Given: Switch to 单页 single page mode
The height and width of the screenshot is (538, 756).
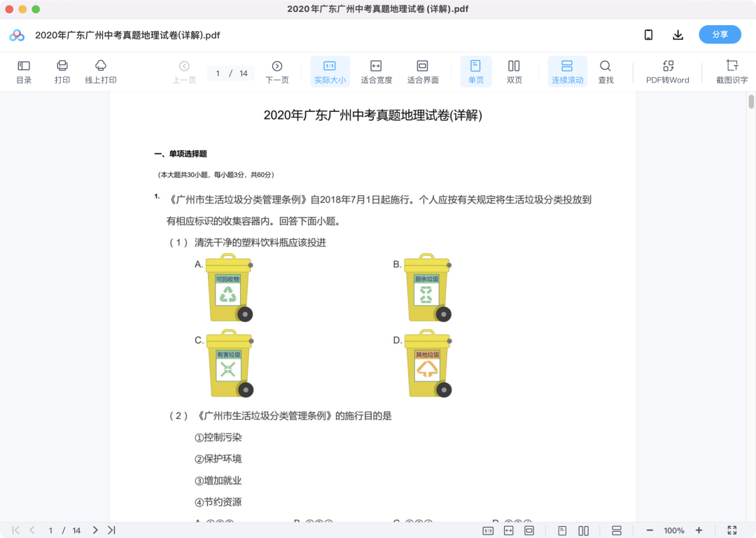Looking at the screenshot, I should tap(476, 72).
